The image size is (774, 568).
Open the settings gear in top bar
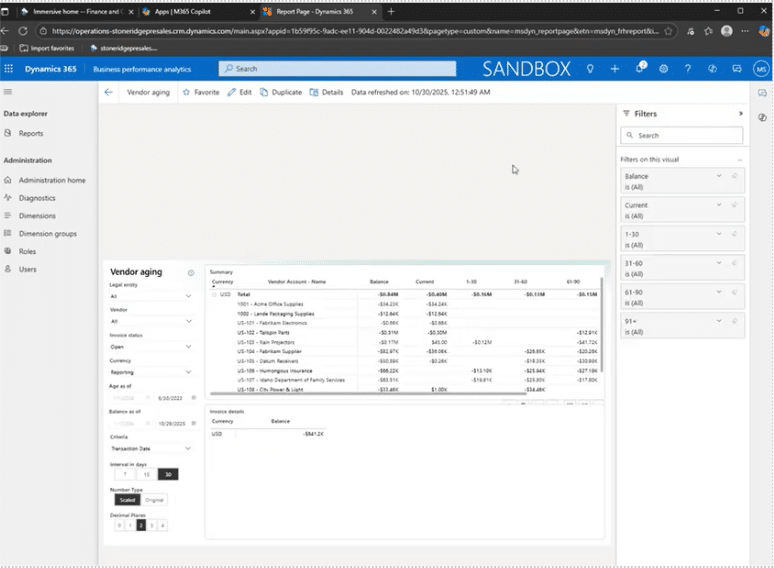663,69
